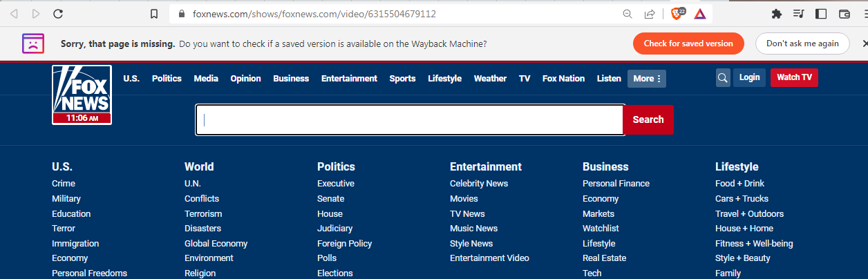
Task: Check for saved version on Wayback Machine
Action: 688,44
